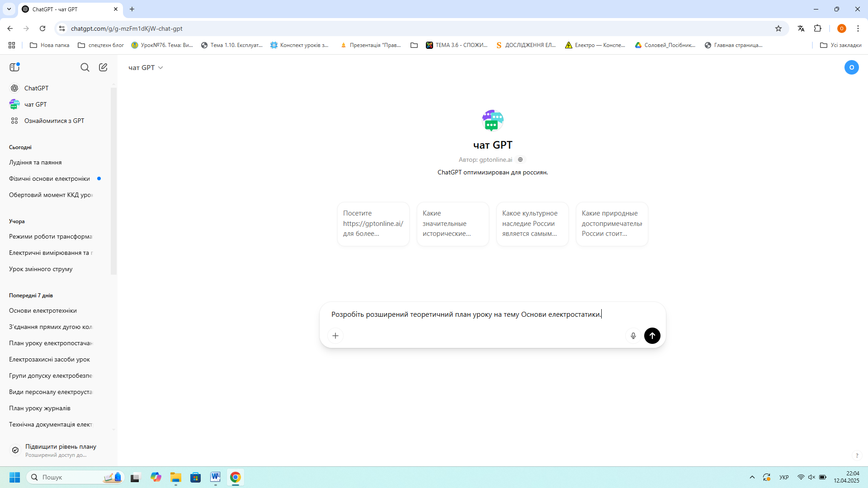Screen dimensions: 868x488
Task: Expand the чат GPT model dropdown
Action: pos(146,67)
